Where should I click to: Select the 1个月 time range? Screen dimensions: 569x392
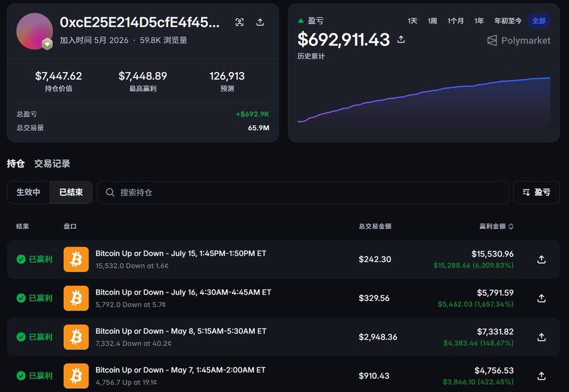(455, 21)
